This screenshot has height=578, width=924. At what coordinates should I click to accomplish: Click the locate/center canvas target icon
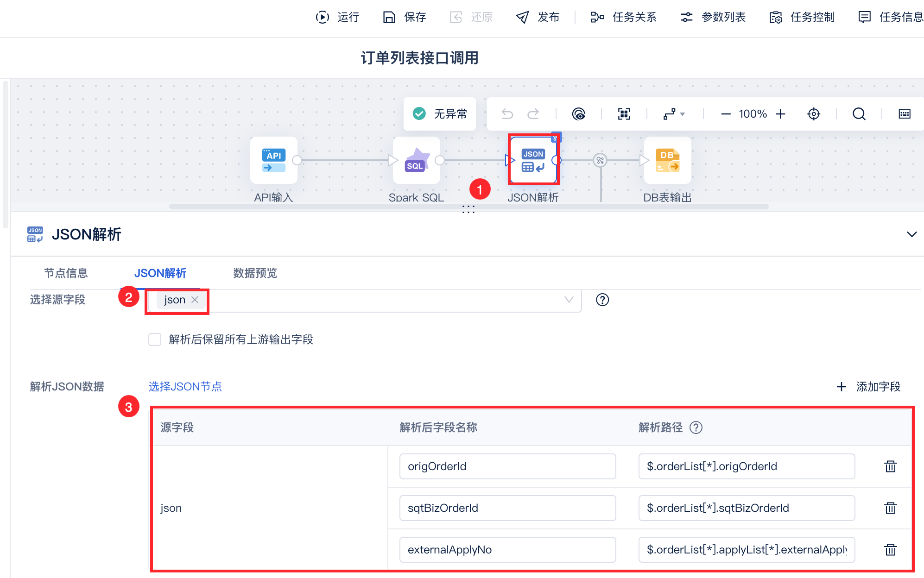[814, 114]
